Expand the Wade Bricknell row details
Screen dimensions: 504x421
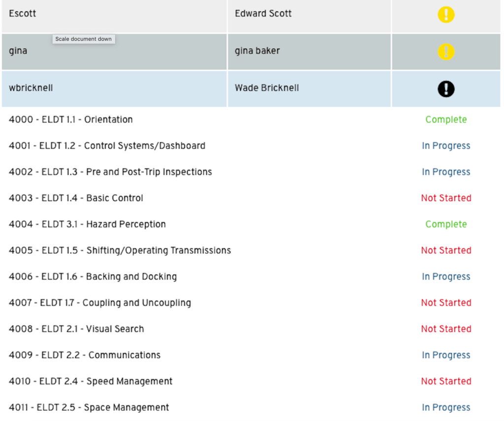[x=113, y=89]
